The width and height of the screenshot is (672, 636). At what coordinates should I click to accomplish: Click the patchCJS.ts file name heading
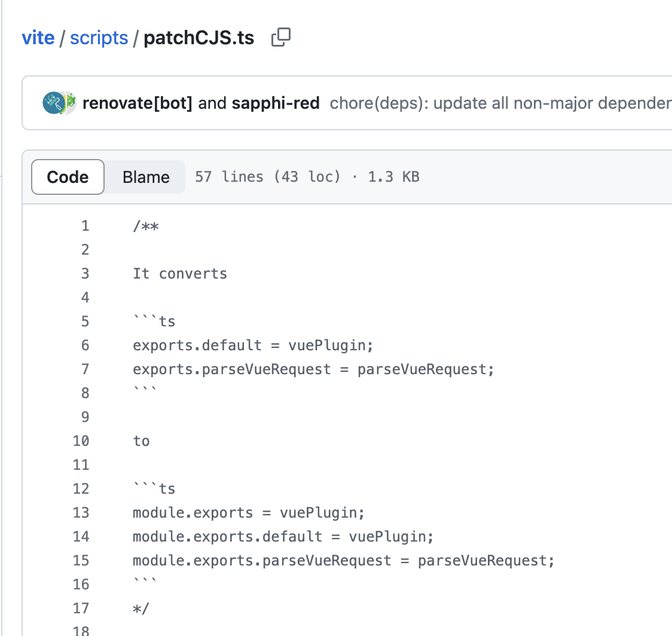199,38
